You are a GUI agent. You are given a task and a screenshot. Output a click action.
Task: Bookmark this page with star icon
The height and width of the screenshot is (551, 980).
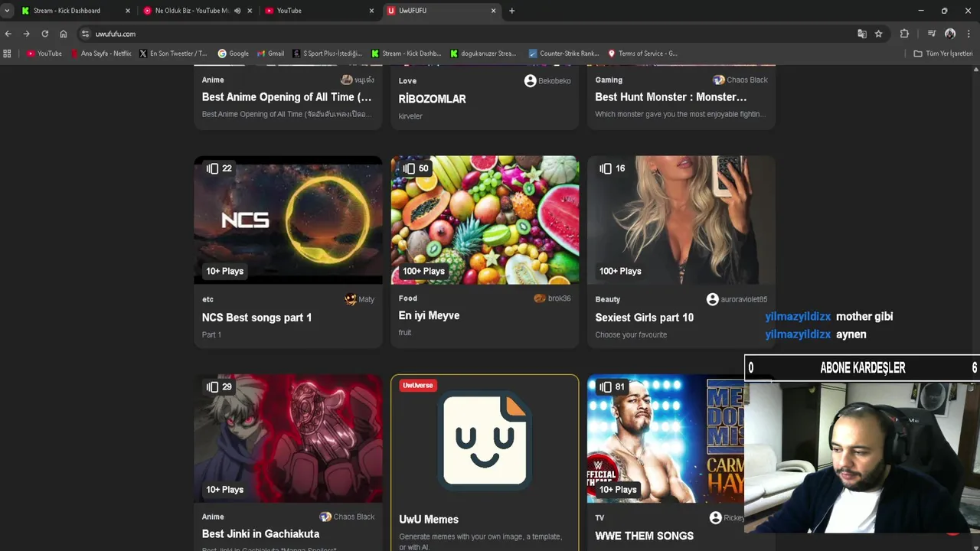click(878, 34)
